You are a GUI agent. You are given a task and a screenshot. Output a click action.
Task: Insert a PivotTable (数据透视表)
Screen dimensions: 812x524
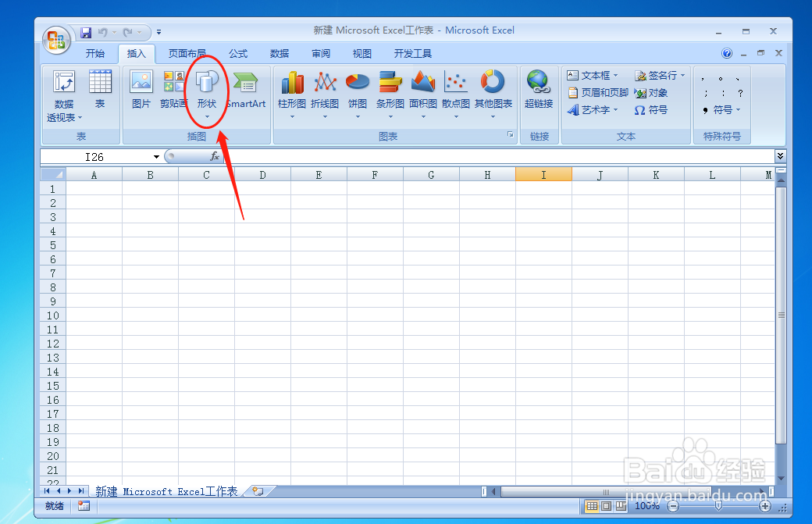pyautogui.click(x=64, y=97)
